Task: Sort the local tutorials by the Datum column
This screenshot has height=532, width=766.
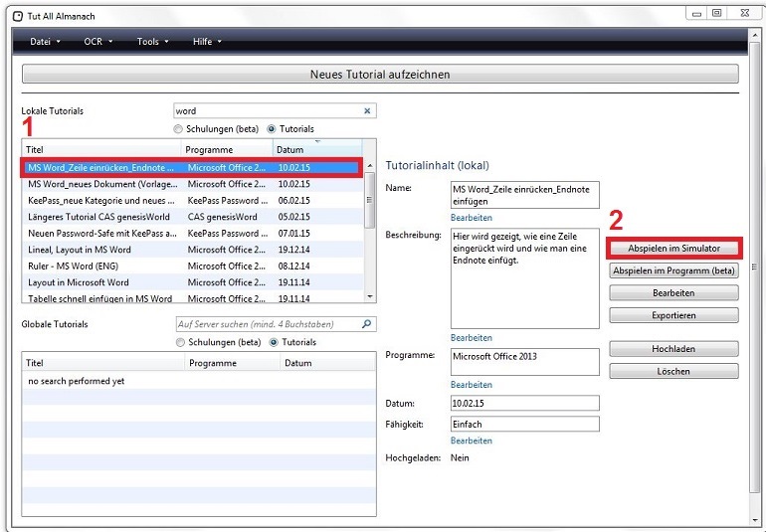Action: coord(318,149)
